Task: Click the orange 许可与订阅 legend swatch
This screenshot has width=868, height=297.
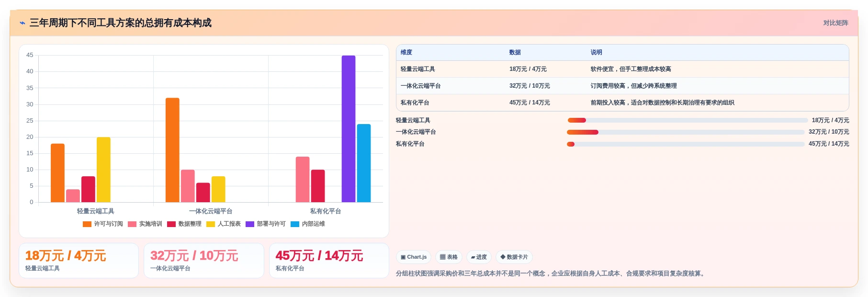Action: pos(87,224)
